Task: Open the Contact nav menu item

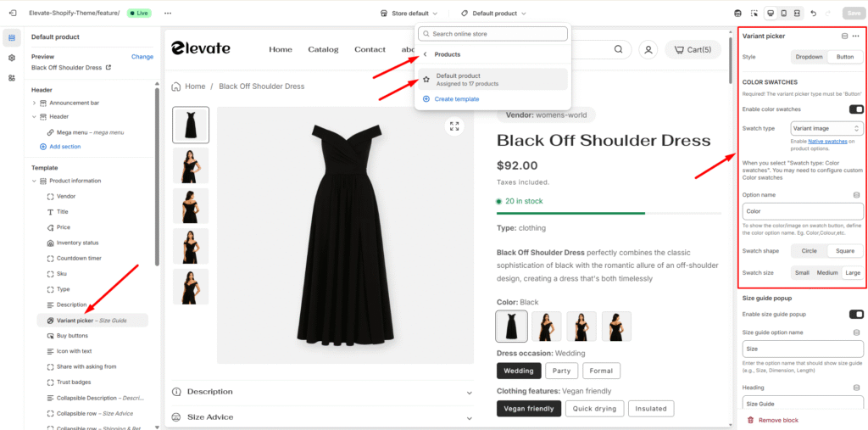Action: [370, 49]
